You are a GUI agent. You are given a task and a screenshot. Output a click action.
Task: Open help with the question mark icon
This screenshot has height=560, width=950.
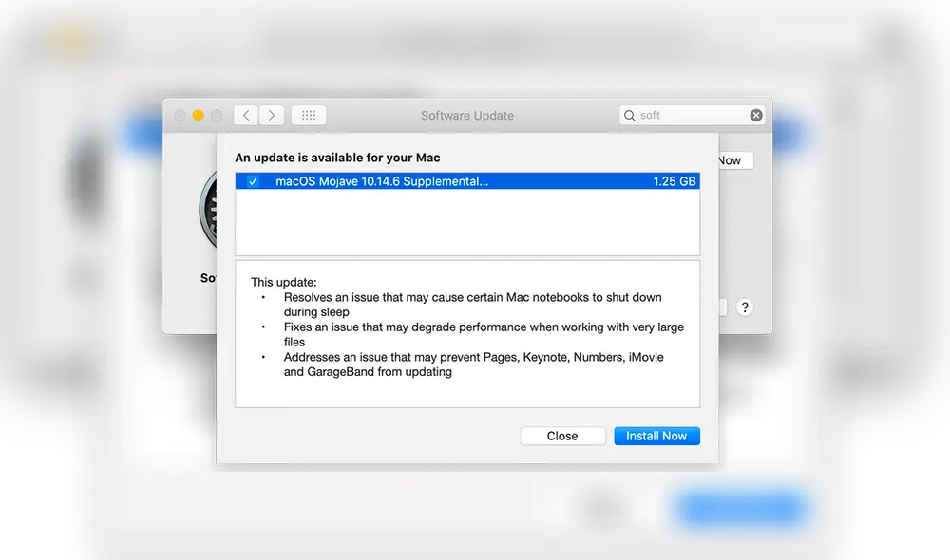click(x=745, y=307)
